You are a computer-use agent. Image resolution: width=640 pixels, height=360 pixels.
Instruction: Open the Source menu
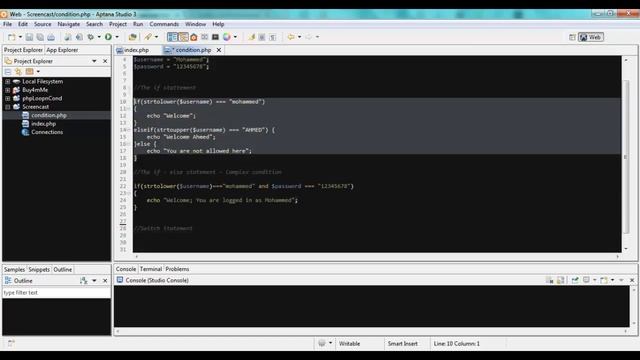42,24
